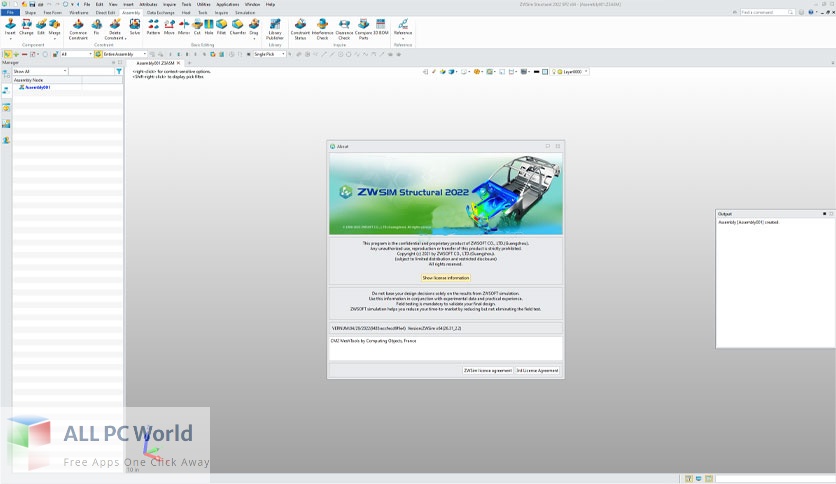Open the Show All dropdown in Manager
Screen dimensions: 836x484
40,71
